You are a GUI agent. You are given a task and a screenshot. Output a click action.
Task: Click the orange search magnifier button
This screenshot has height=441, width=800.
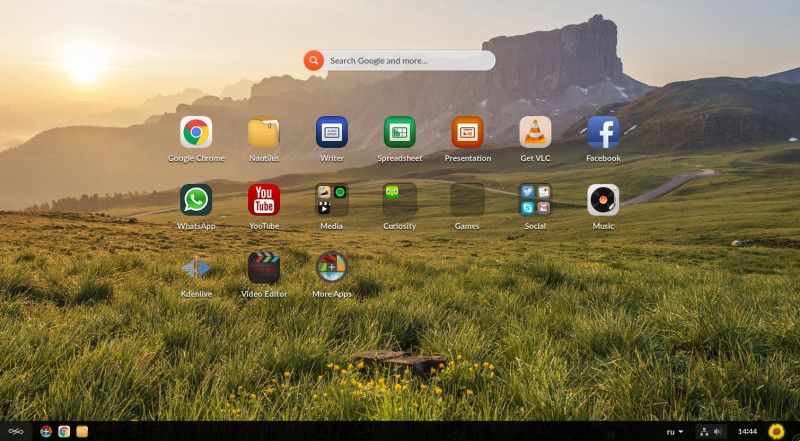coord(314,60)
